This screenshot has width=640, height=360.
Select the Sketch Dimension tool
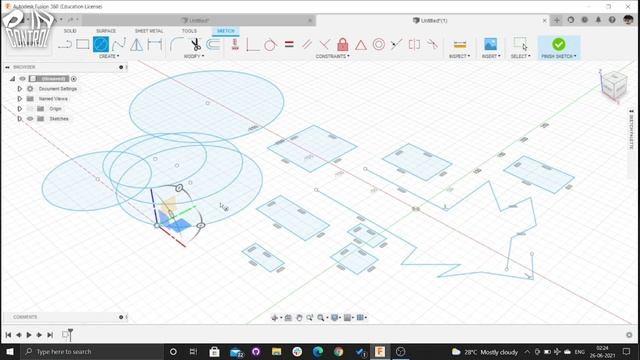[x=155, y=44]
